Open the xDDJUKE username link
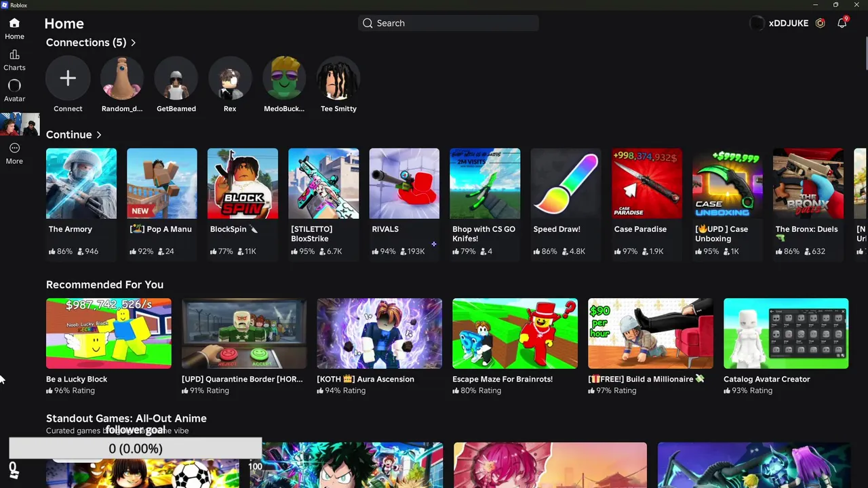 coord(789,23)
